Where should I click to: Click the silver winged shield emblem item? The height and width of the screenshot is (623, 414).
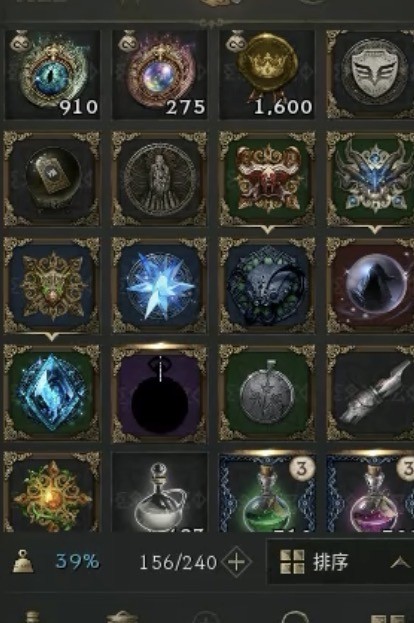click(x=370, y=74)
